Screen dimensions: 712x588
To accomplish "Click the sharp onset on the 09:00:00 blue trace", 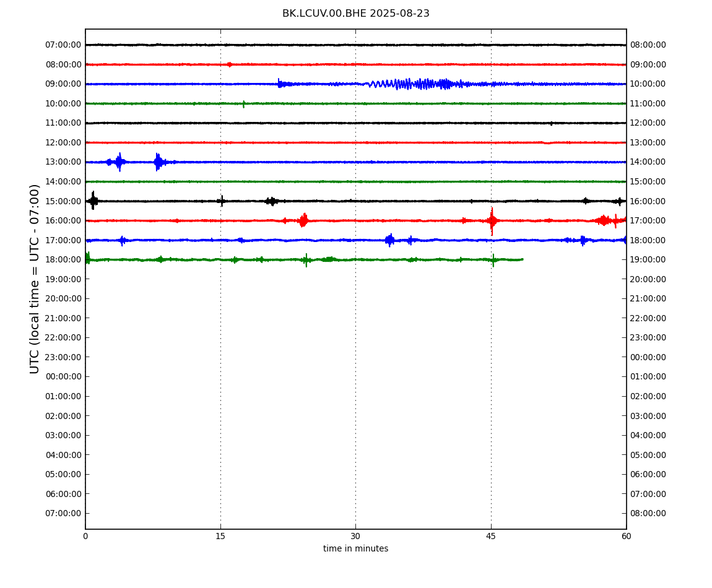I will coord(279,83).
